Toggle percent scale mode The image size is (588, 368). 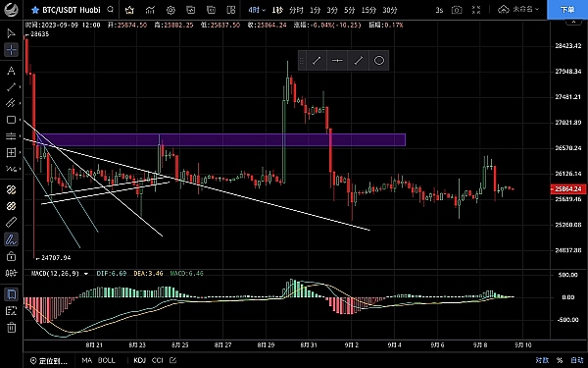560,360
